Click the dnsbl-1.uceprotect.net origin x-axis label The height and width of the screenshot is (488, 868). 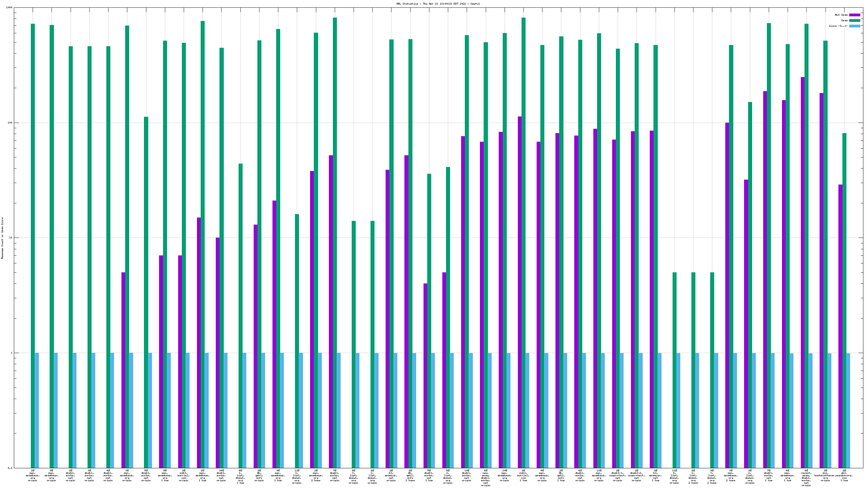click(x=617, y=475)
